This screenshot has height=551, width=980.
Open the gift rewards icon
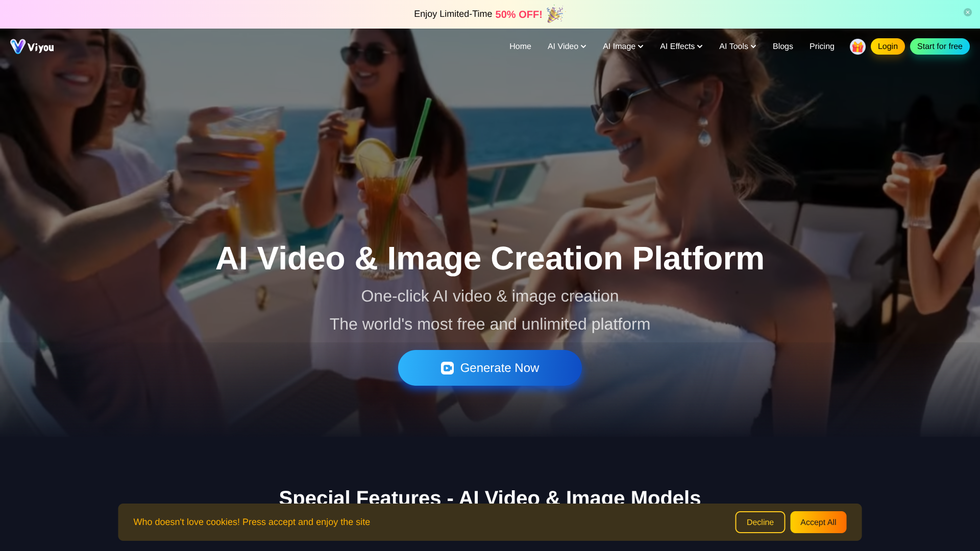[x=857, y=46]
